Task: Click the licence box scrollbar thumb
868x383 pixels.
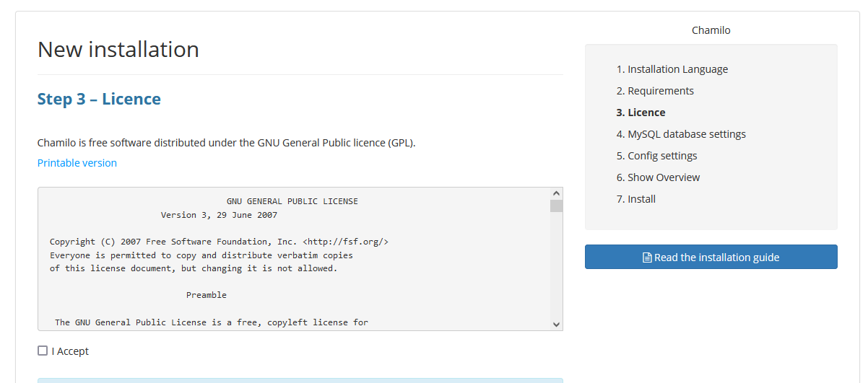Action: click(x=556, y=206)
